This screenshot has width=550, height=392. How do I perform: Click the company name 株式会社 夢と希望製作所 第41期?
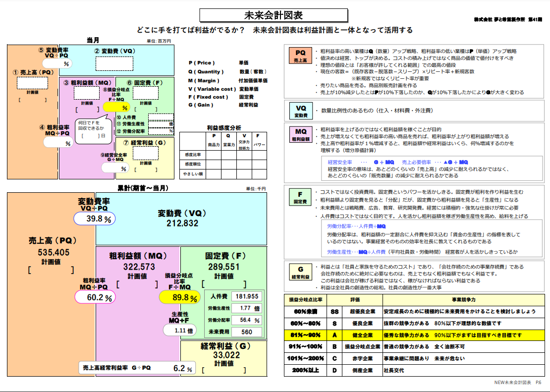tap(507, 19)
